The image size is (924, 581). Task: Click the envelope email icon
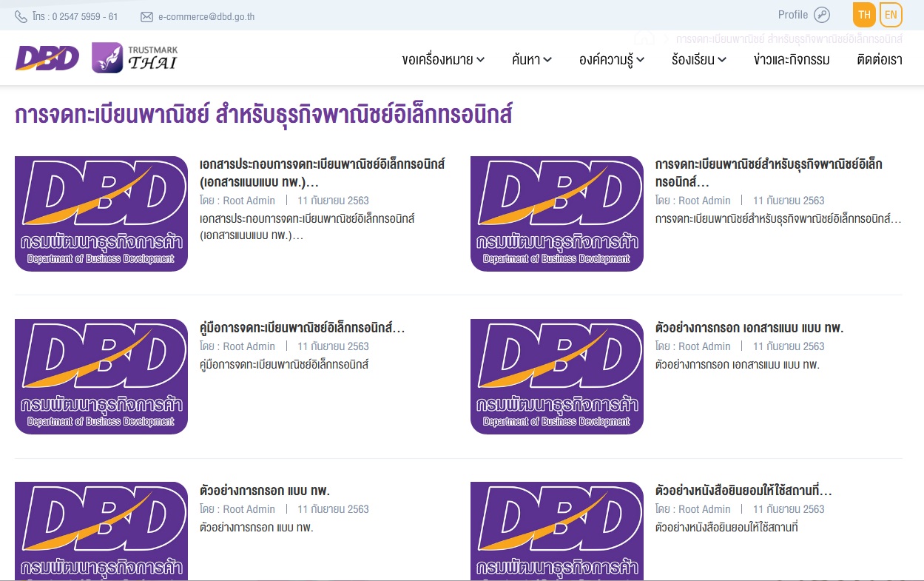click(x=146, y=16)
